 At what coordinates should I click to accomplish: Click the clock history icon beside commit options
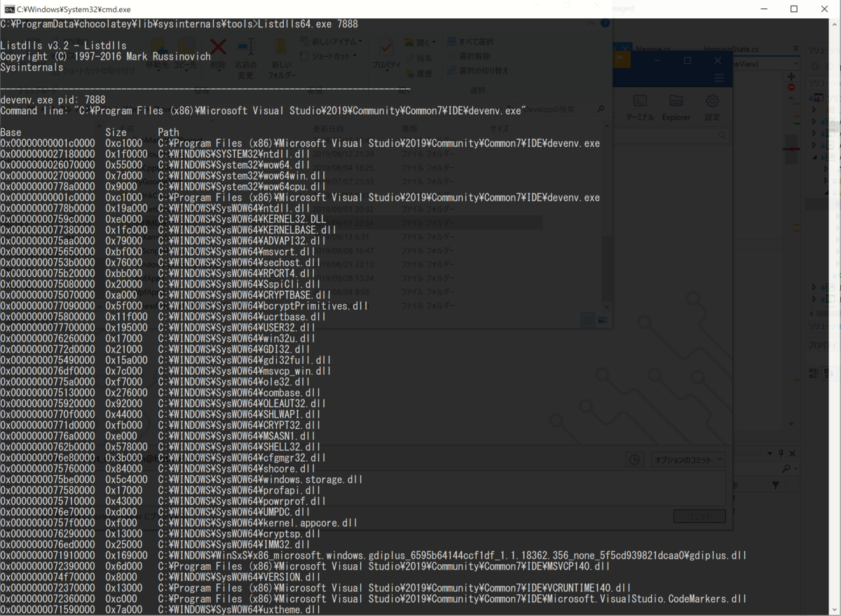tap(634, 460)
